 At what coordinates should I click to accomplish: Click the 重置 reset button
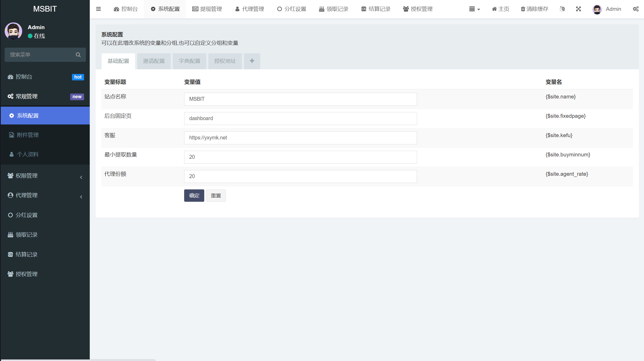click(216, 196)
